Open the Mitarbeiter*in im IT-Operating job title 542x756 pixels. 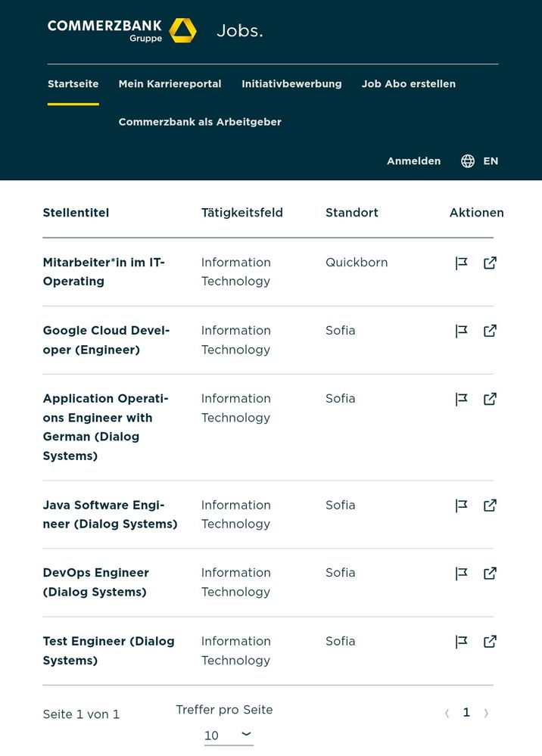104,272
